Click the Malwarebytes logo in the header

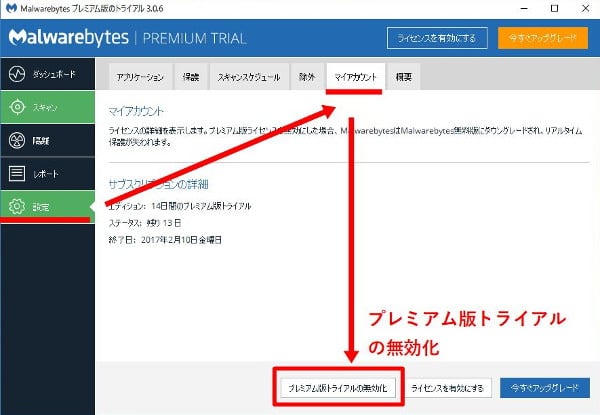pos(70,38)
